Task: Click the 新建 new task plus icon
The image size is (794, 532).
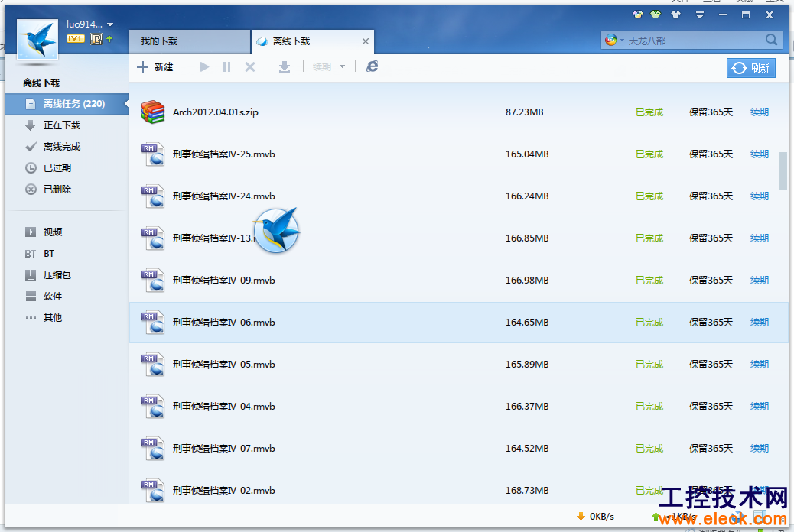Action: [x=143, y=66]
